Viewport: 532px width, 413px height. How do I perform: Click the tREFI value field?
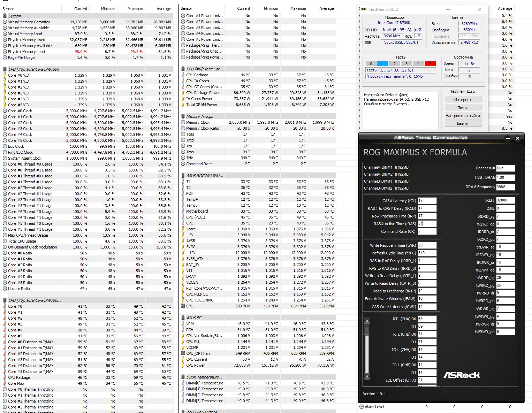pos(506,200)
